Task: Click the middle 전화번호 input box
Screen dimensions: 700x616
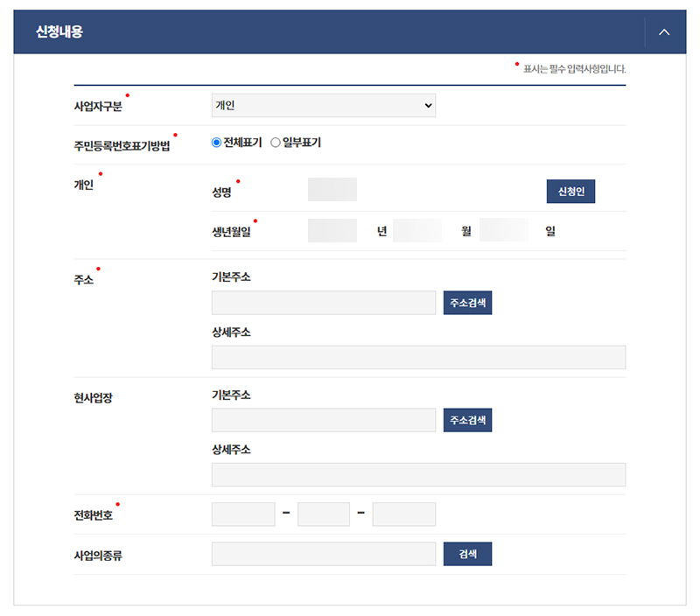Action: pyautogui.click(x=324, y=514)
